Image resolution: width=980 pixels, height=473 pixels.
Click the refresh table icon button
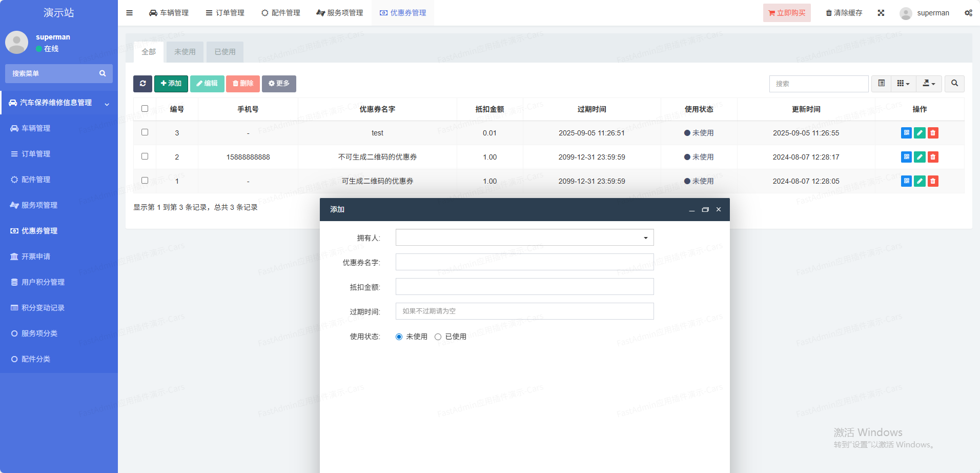pyautogui.click(x=142, y=84)
